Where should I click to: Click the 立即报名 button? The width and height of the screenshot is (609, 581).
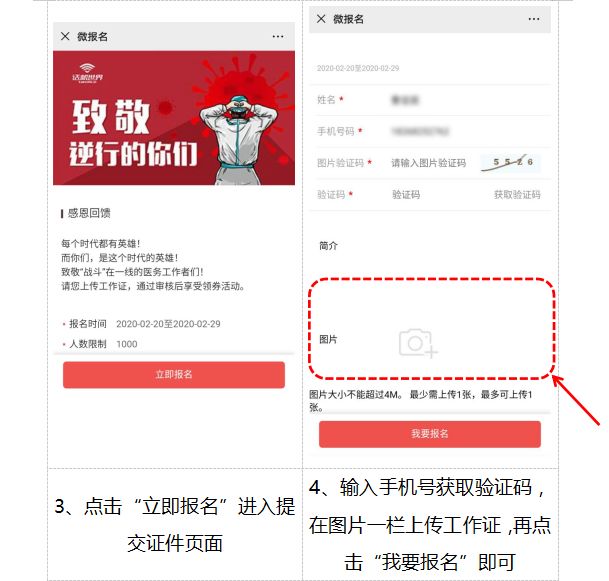(x=174, y=374)
